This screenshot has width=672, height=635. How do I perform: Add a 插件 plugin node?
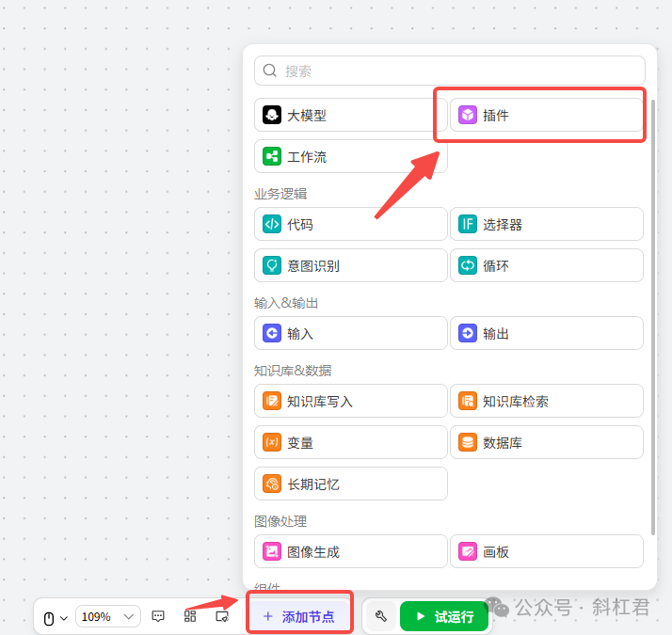pyautogui.click(x=547, y=116)
